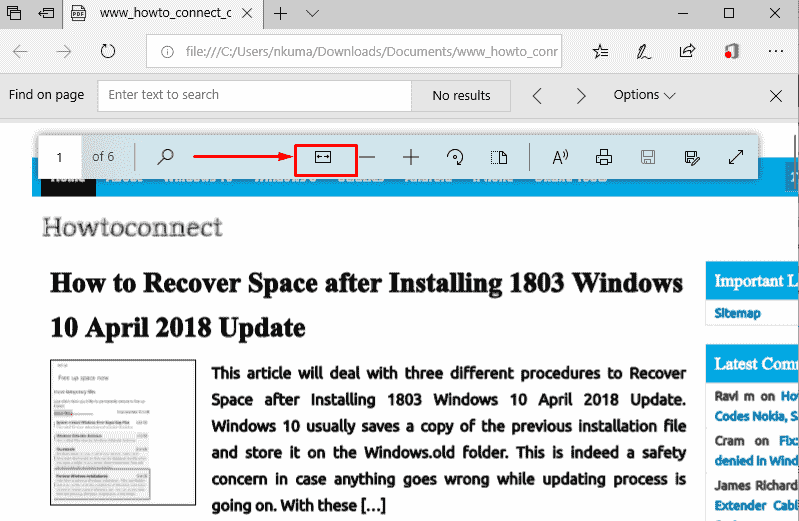The width and height of the screenshot is (799, 521).
Task: Print the PDF document
Action: [x=604, y=157]
